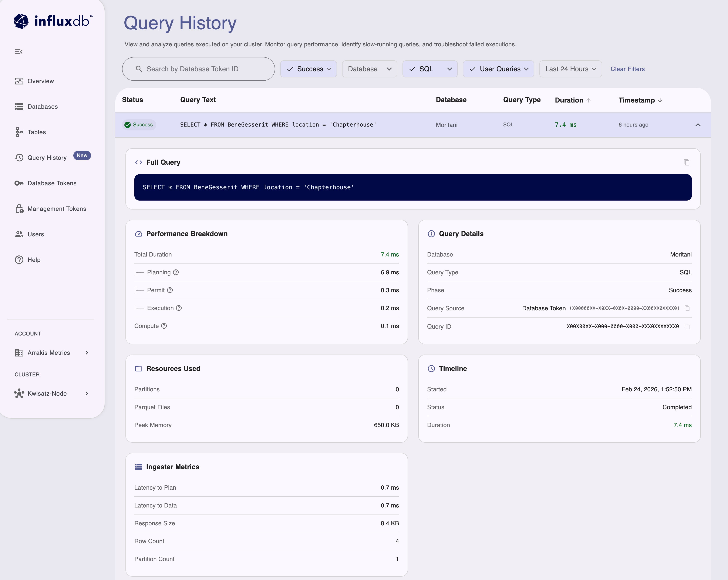Toggle the Success status filter checkmark

point(290,69)
